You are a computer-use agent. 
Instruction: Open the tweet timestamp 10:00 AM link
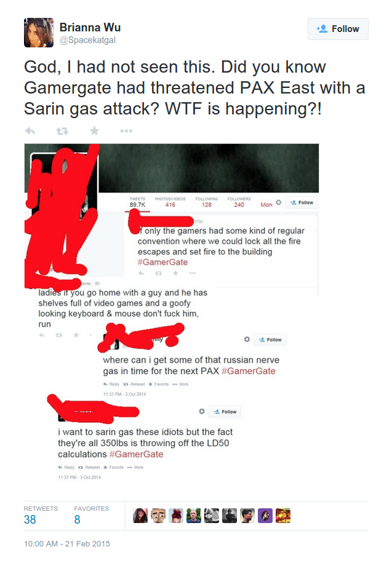point(67,544)
